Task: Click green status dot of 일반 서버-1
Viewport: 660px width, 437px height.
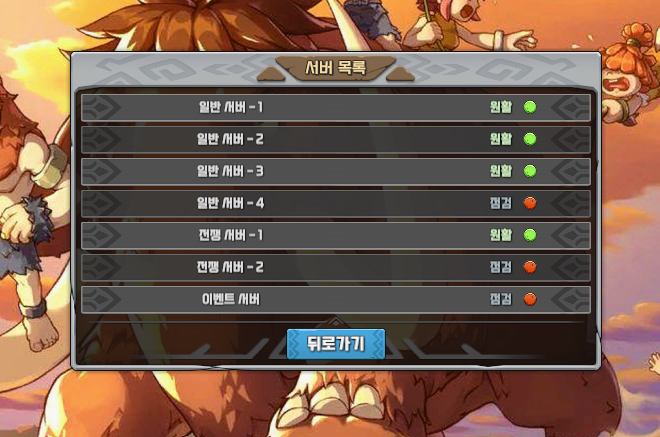Action: (x=530, y=107)
